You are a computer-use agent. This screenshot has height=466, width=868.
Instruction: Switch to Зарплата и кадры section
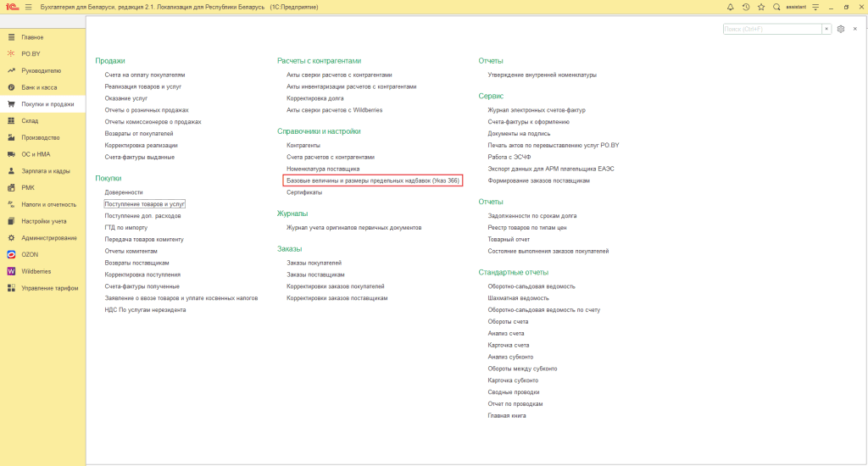tap(46, 171)
